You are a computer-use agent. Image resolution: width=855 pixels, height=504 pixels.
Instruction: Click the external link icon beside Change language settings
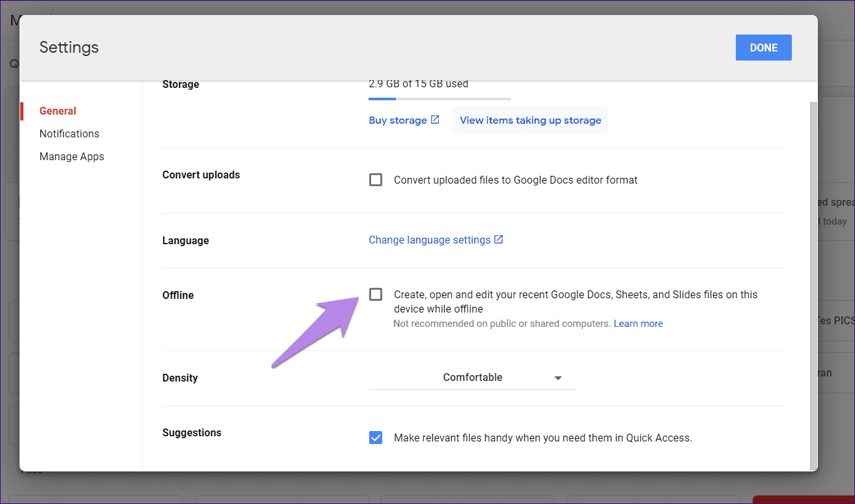click(x=498, y=239)
